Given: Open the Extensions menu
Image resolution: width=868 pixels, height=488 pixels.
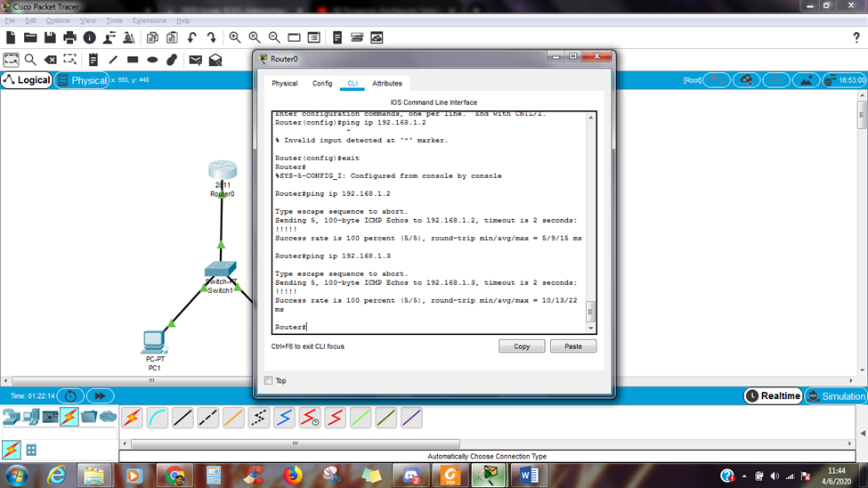Looking at the screenshot, I should 149,20.
